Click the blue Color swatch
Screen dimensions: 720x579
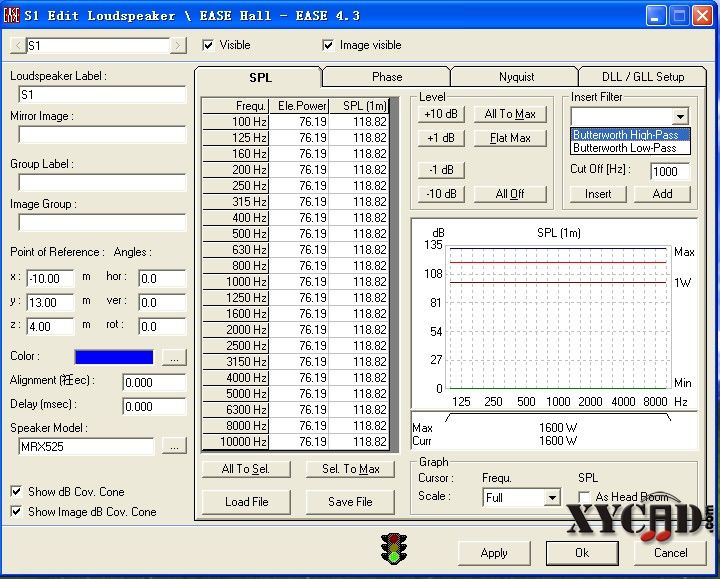pos(114,357)
